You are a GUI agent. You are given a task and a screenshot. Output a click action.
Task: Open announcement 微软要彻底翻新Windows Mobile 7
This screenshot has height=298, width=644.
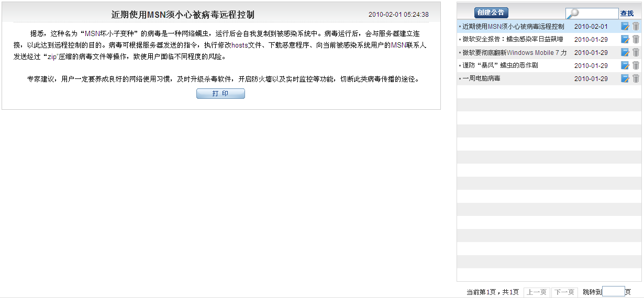(x=515, y=52)
